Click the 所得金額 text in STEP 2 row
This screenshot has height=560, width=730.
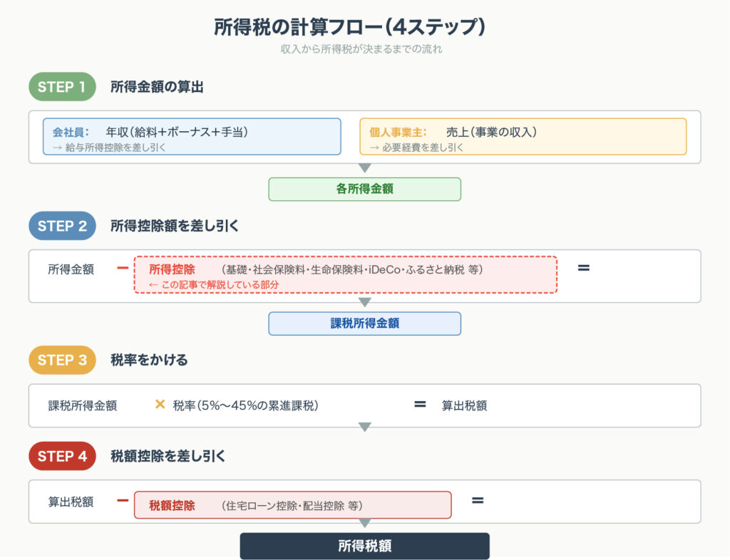click(x=71, y=269)
